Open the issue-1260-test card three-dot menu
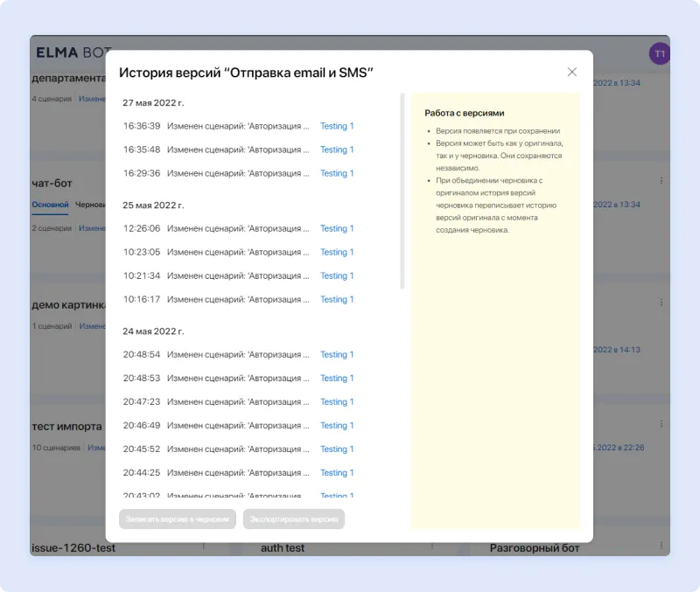 tap(204, 547)
